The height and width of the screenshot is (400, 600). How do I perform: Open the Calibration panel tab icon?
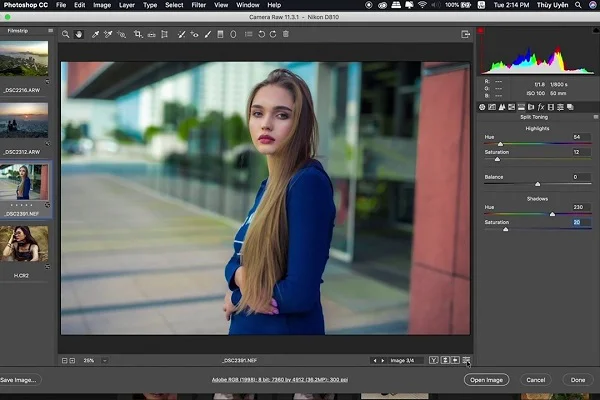point(551,107)
